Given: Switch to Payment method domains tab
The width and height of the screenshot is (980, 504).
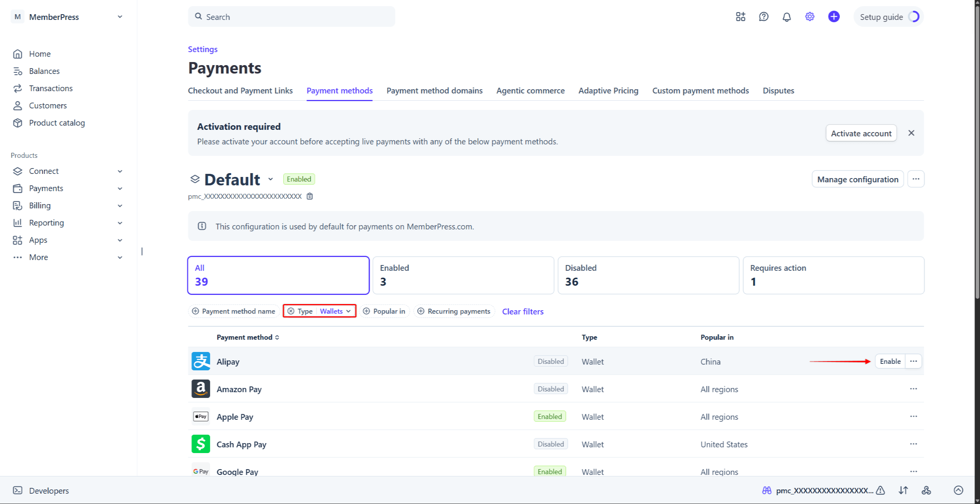Looking at the screenshot, I should tap(434, 91).
